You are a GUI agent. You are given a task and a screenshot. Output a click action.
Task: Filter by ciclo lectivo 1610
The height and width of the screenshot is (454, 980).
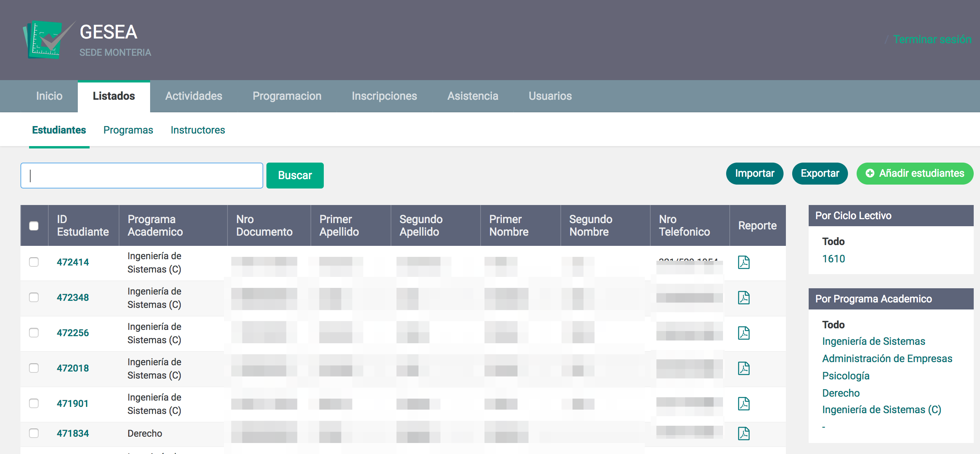(x=833, y=259)
